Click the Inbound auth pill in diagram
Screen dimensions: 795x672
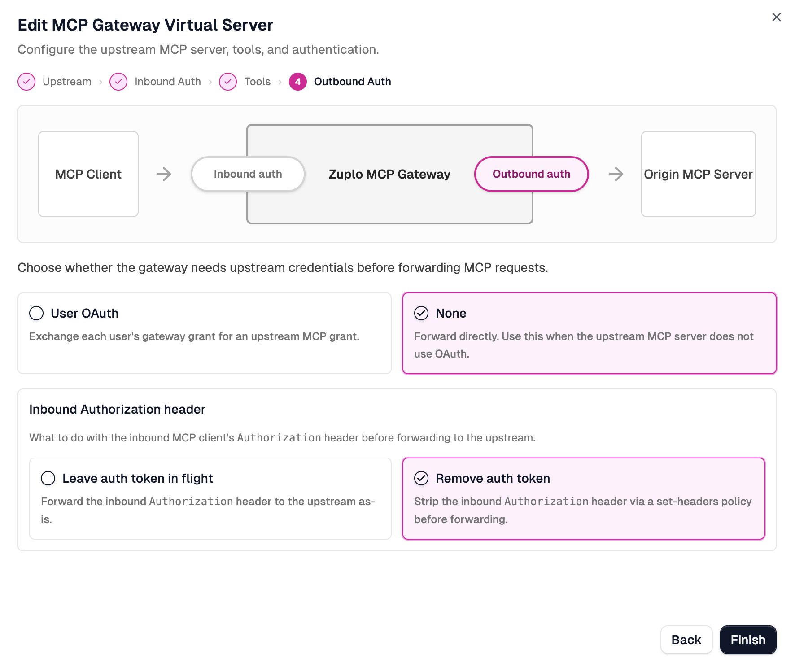click(248, 174)
